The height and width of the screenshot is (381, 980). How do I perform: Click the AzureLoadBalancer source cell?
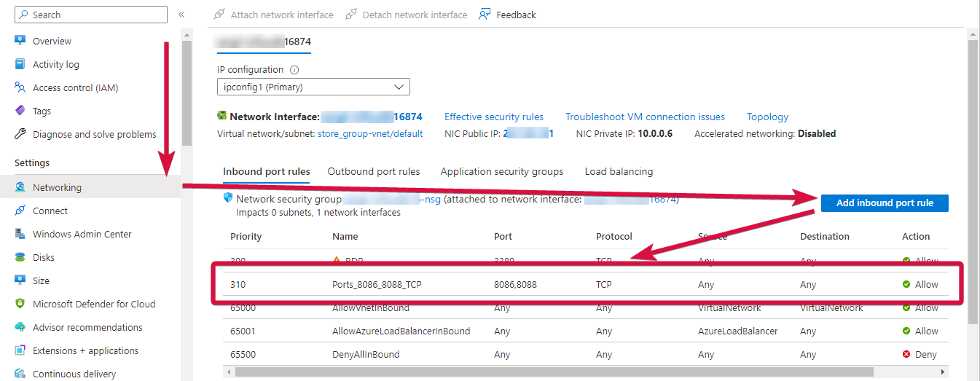click(737, 331)
